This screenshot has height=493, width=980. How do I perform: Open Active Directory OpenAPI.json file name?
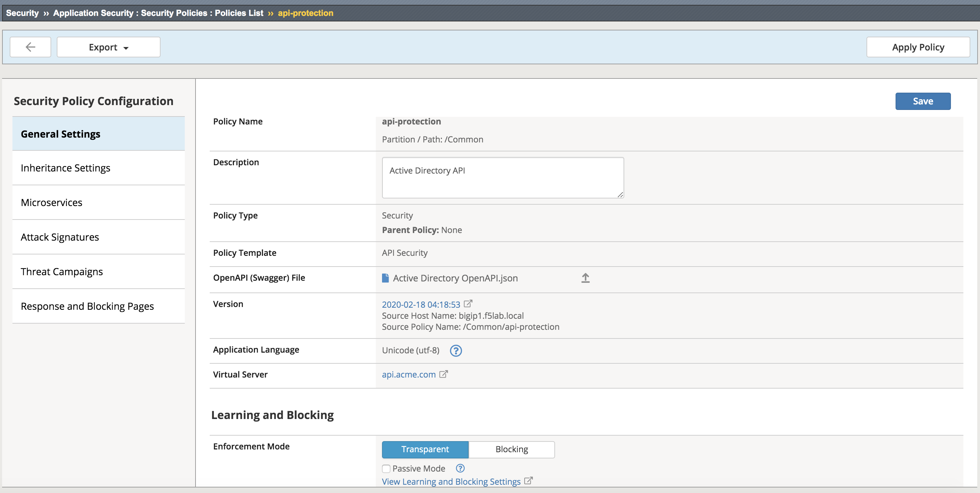[455, 278]
